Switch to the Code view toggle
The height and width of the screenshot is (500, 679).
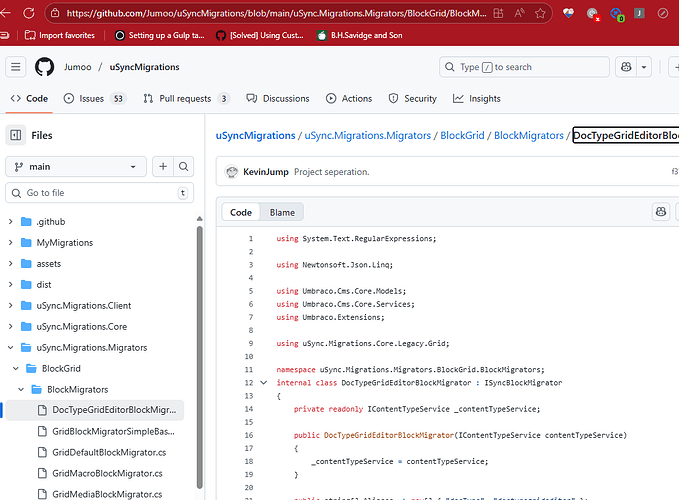tap(241, 212)
